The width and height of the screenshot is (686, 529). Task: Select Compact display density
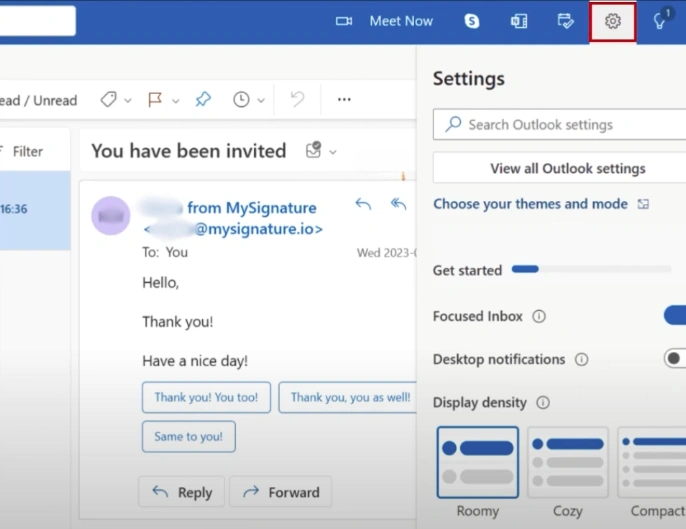[652, 462]
